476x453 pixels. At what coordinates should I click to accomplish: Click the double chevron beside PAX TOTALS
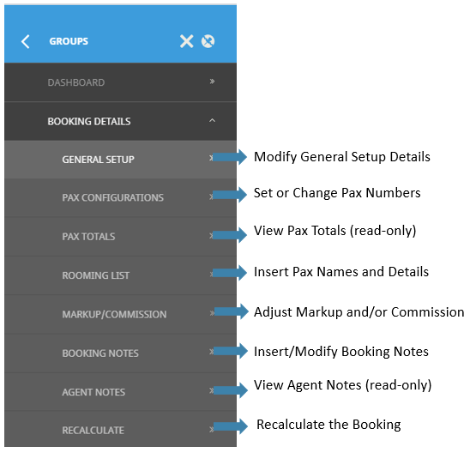pos(211,235)
